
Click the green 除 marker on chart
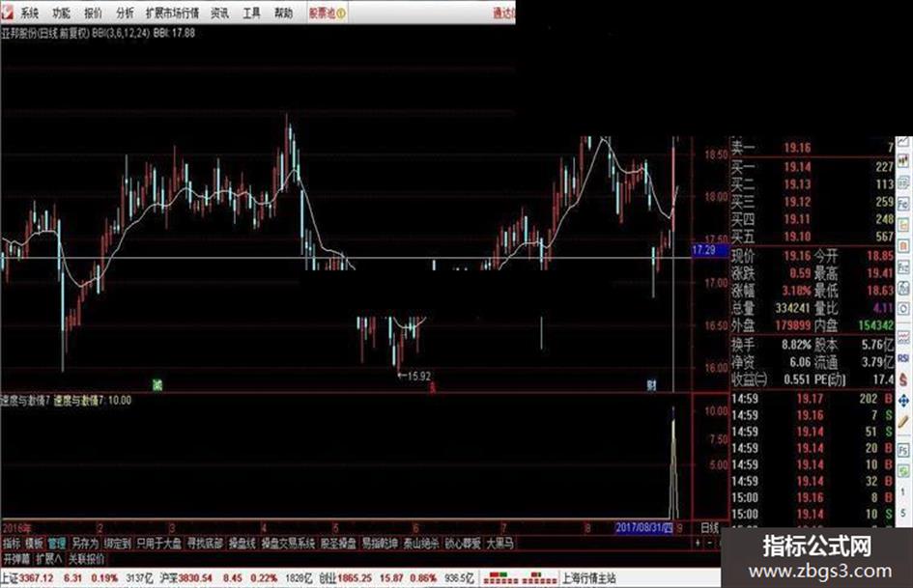157,385
